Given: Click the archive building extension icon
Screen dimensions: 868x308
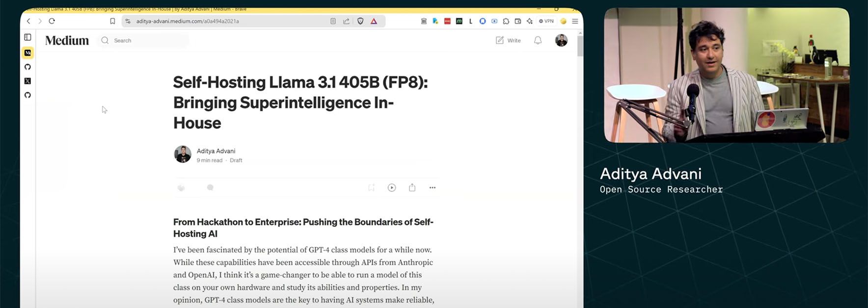Looking at the screenshot, I should (x=424, y=21).
